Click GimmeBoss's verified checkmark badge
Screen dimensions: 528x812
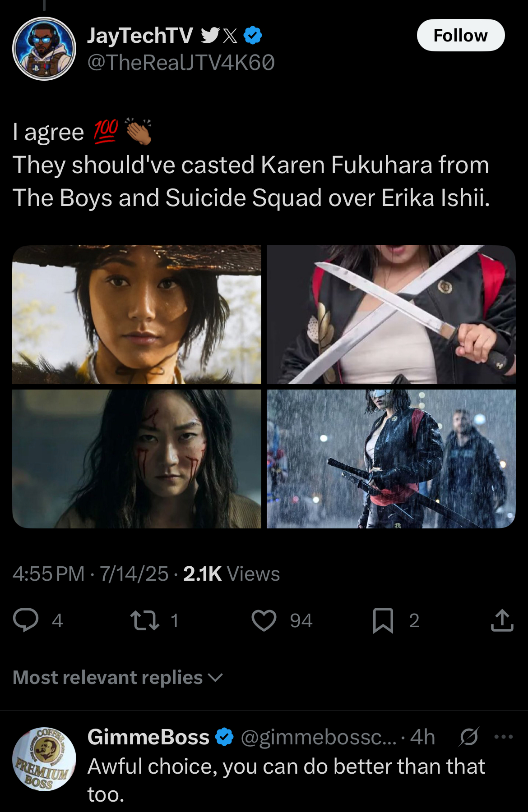click(224, 737)
